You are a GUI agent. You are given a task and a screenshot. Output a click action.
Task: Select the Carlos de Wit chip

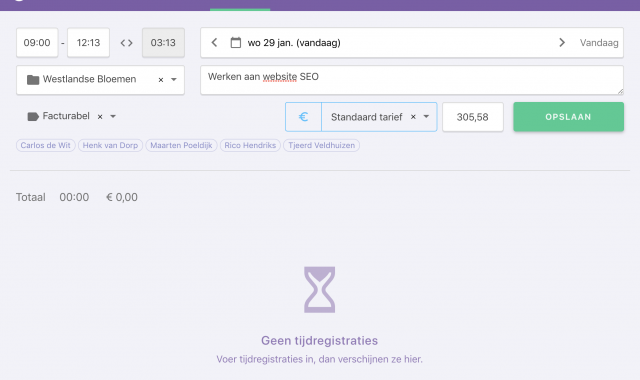[x=46, y=145]
